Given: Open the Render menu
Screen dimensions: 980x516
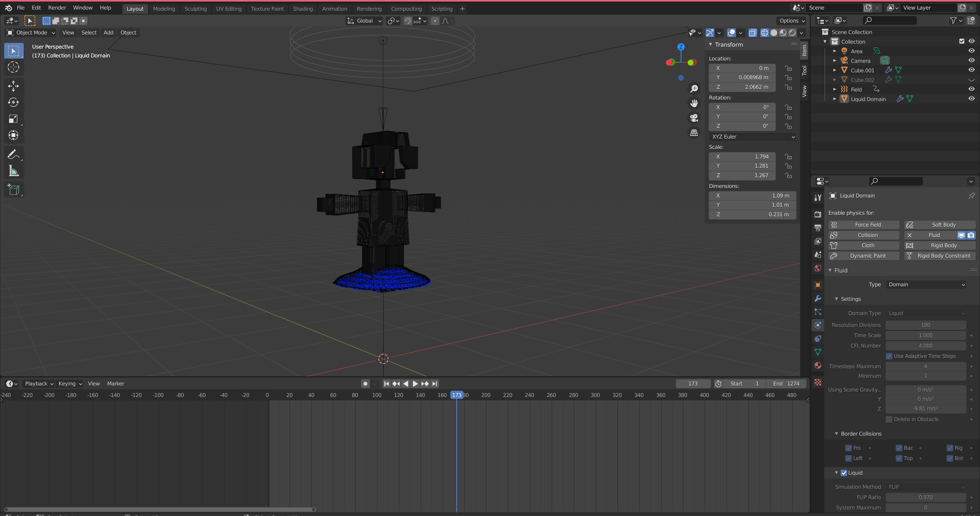Looking at the screenshot, I should (57, 8).
